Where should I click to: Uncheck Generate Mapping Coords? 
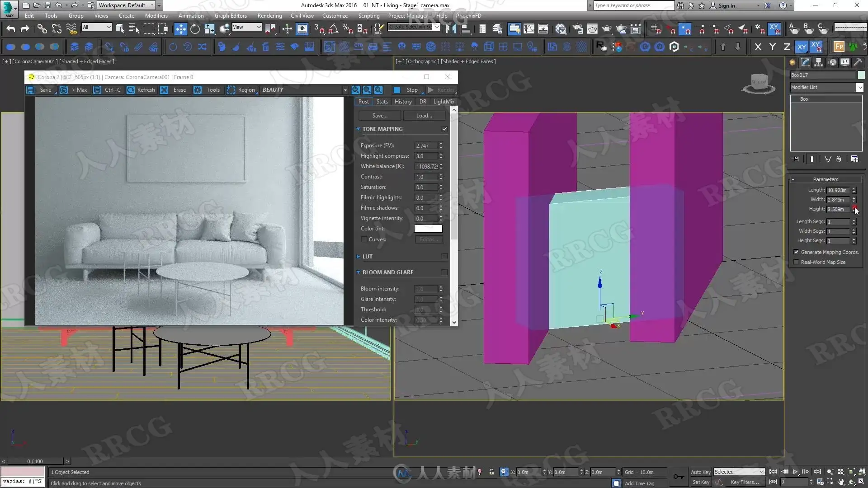[x=796, y=252]
